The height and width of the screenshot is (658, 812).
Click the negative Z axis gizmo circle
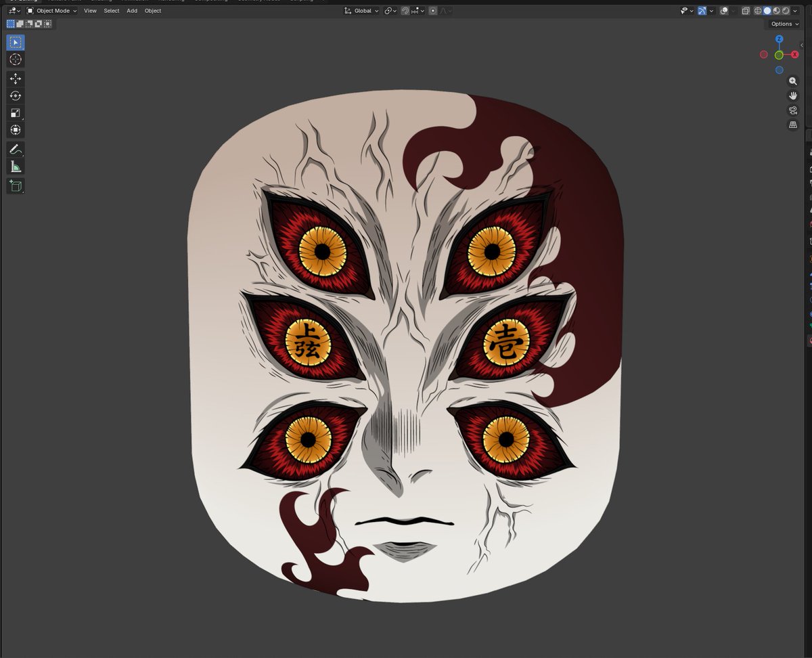(779, 70)
